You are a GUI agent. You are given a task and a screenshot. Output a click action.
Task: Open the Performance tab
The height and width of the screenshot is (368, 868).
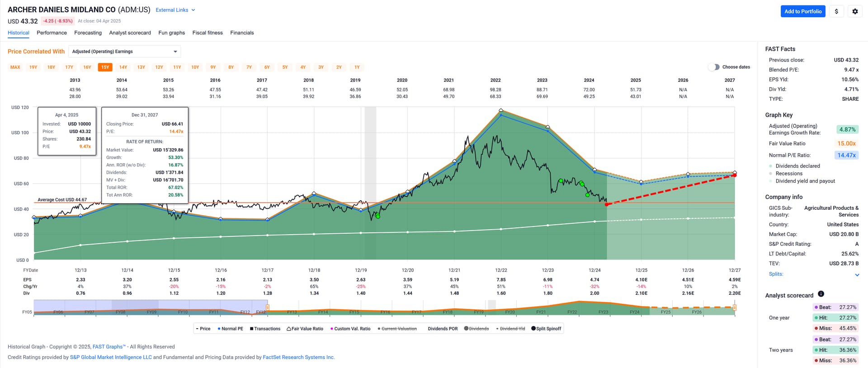pyautogui.click(x=52, y=33)
